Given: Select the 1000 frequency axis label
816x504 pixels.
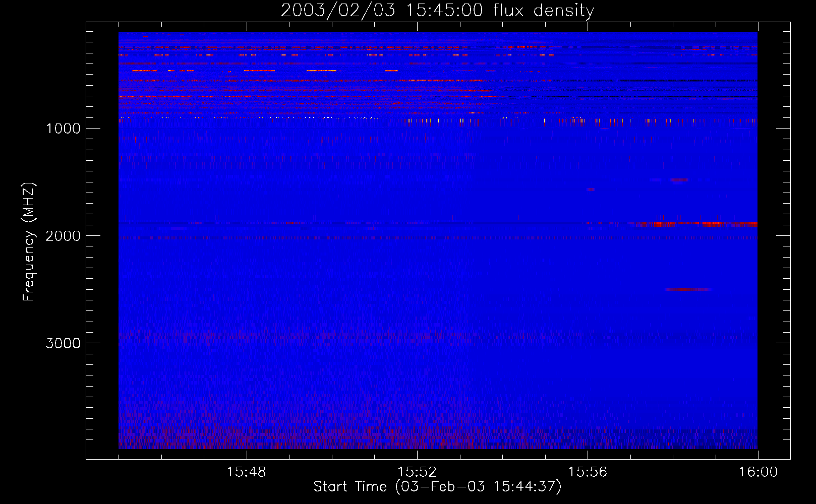Looking at the screenshot, I should click(x=63, y=129).
